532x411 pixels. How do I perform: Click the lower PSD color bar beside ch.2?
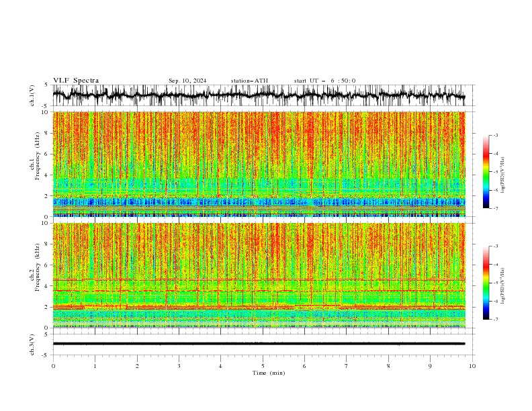486,283
